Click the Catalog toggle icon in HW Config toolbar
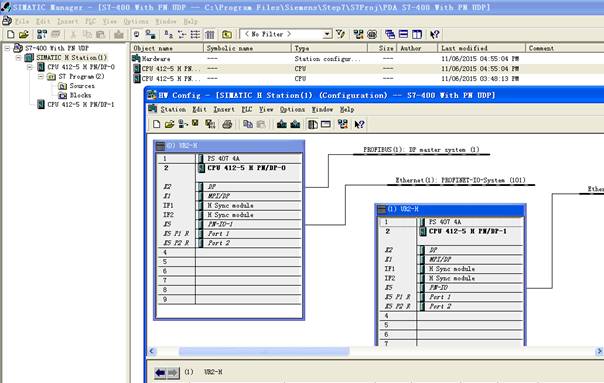 (x=313, y=124)
